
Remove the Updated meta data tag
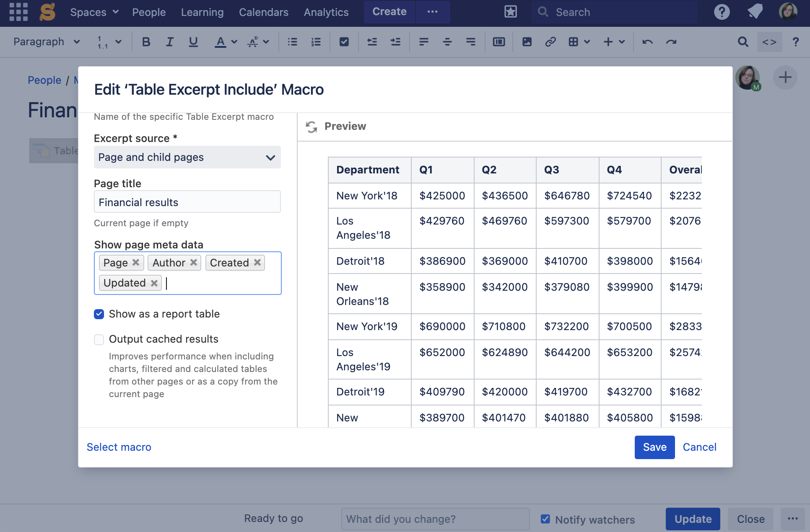pos(154,283)
